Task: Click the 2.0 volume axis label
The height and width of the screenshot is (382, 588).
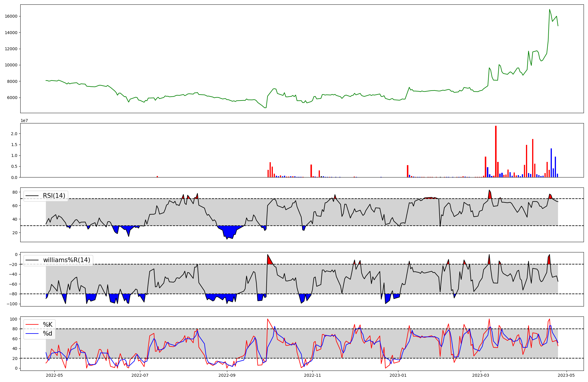Action: (x=14, y=134)
